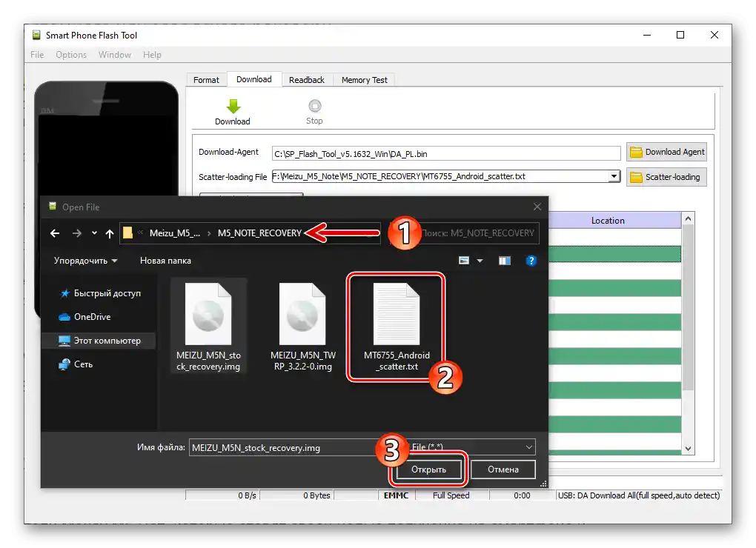
Task: Click the preview pane icon in Open File dialog
Action: tap(504, 260)
